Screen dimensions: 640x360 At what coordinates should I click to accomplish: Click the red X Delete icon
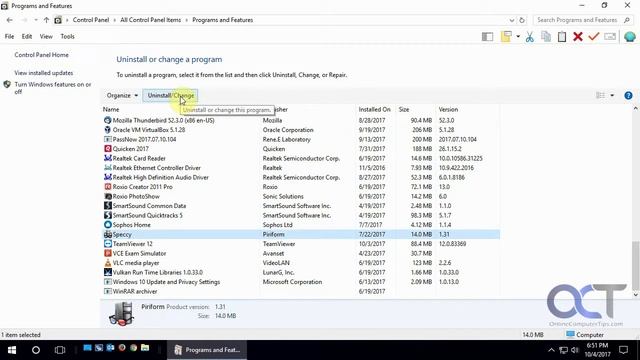click(x=578, y=37)
